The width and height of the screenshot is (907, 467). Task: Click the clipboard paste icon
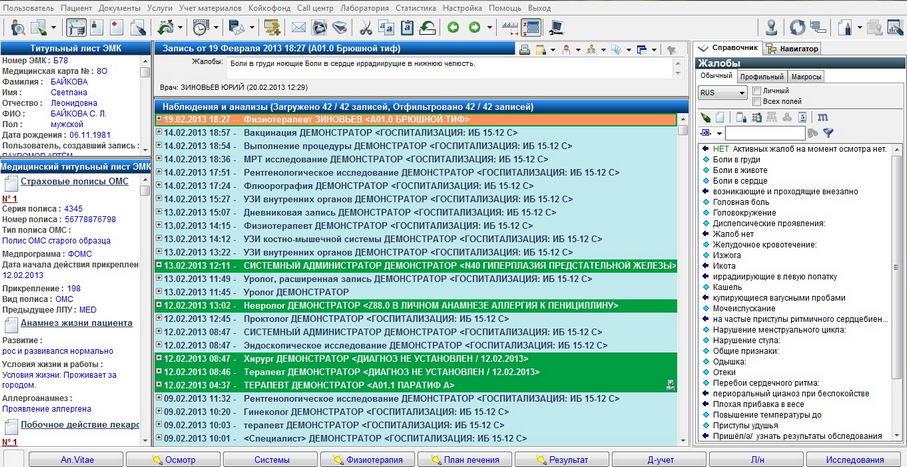[407, 27]
